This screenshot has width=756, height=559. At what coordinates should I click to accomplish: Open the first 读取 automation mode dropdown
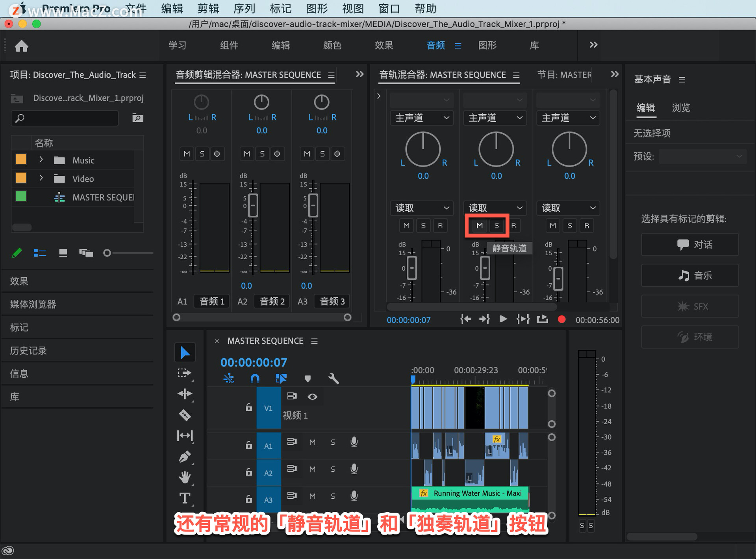click(422, 208)
